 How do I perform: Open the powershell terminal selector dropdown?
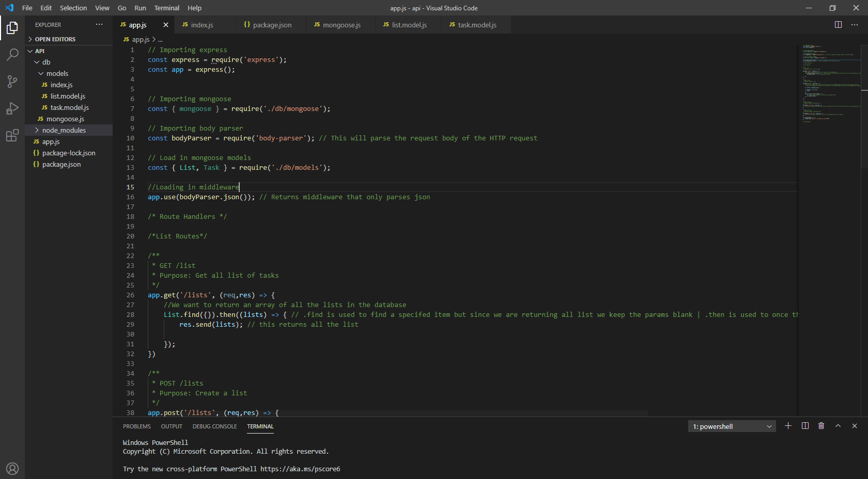pos(732,426)
